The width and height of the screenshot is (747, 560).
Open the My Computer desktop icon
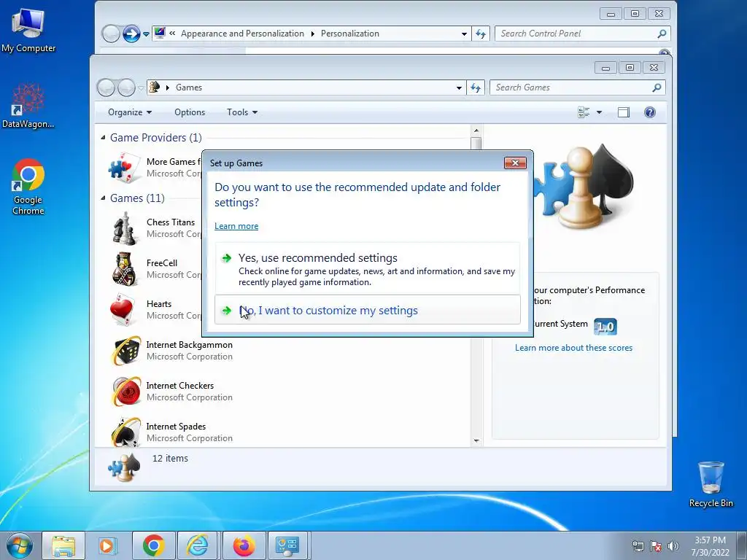[x=28, y=29]
